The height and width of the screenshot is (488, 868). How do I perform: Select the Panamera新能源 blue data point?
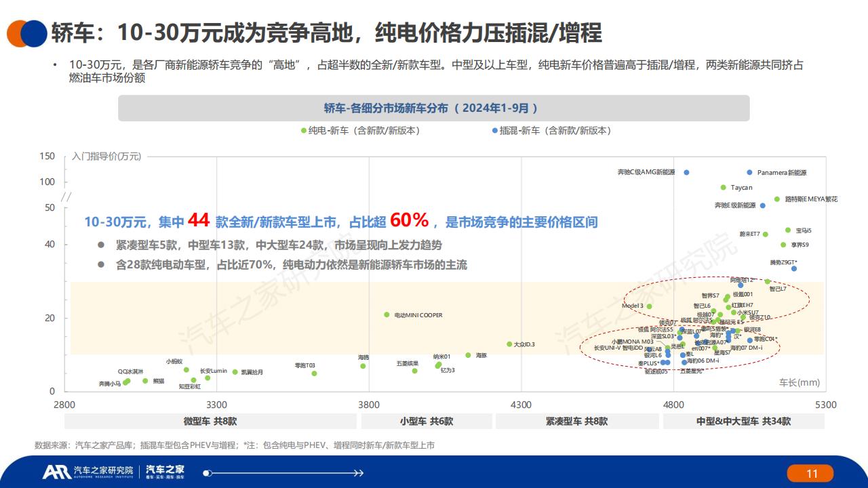749,173
